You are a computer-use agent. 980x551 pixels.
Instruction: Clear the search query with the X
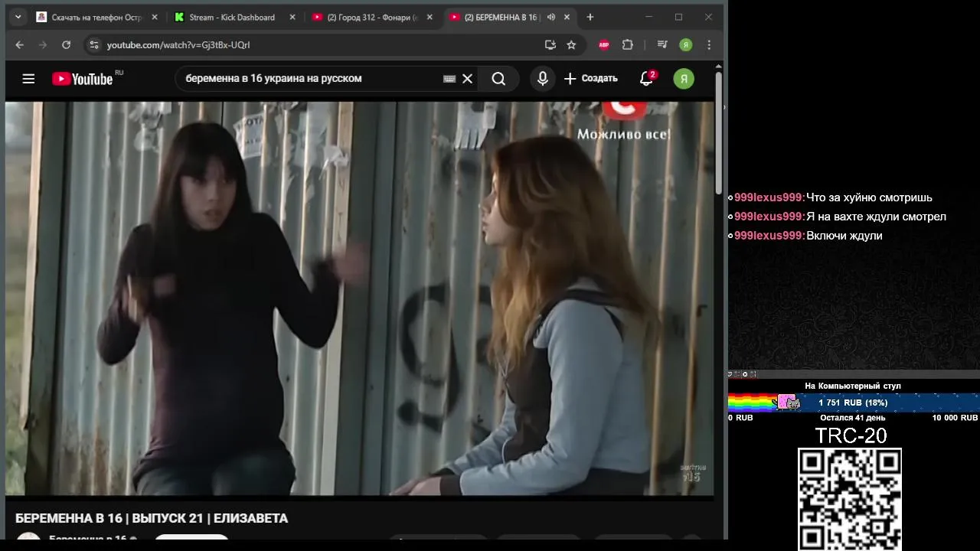(467, 79)
